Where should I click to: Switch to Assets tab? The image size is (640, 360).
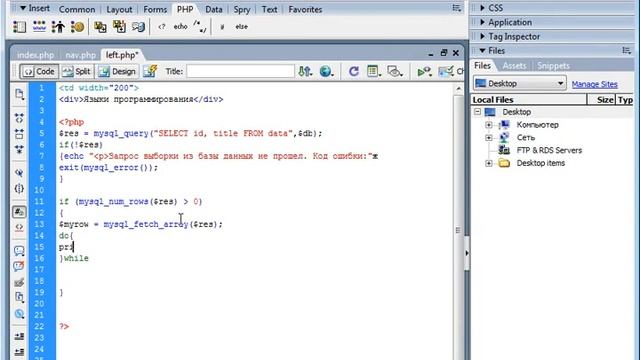pyautogui.click(x=514, y=66)
